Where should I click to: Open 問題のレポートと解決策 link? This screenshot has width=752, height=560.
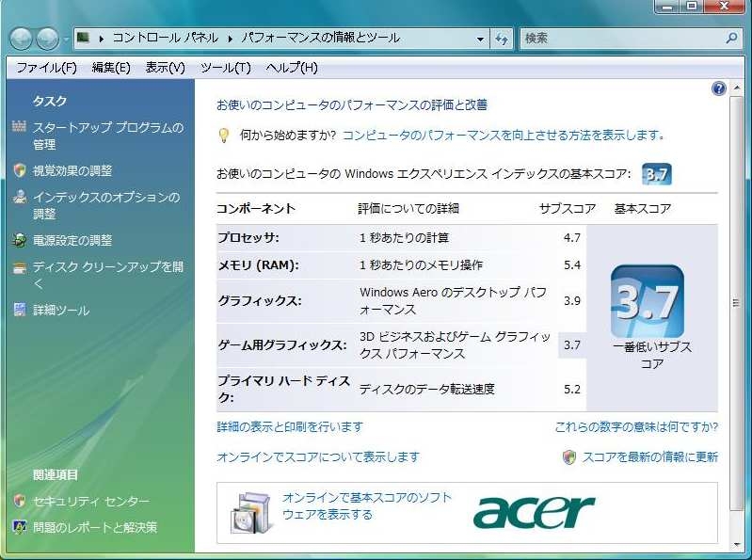coord(95,527)
